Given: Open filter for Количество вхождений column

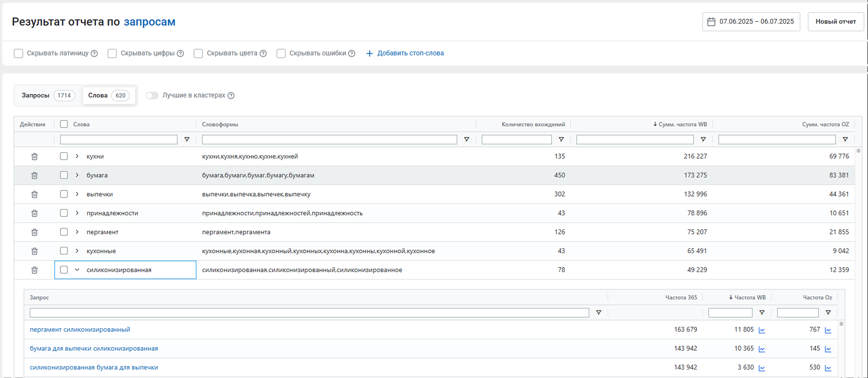Looking at the screenshot, I should click(x=561, y=140).
